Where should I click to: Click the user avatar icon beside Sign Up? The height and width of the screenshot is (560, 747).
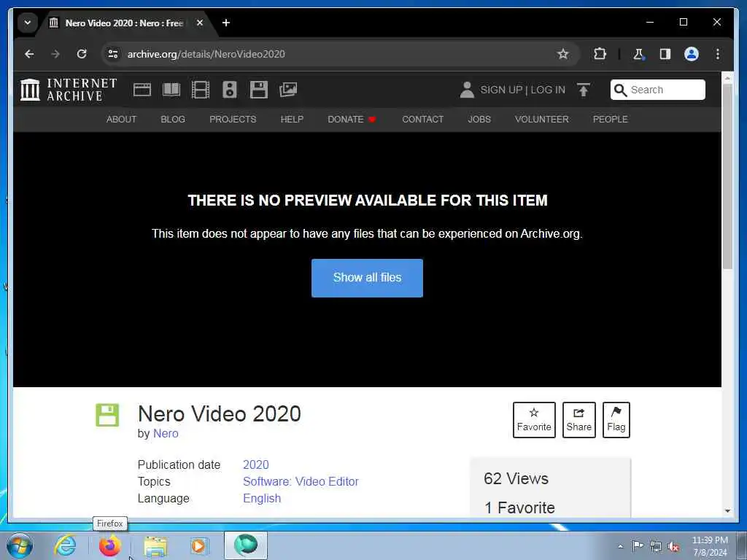467,90
